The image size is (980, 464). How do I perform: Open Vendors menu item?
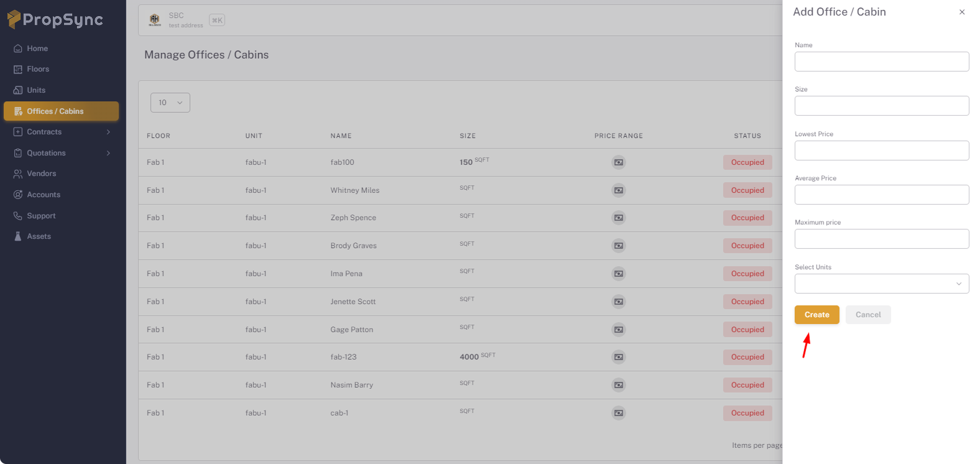(61, 174)
